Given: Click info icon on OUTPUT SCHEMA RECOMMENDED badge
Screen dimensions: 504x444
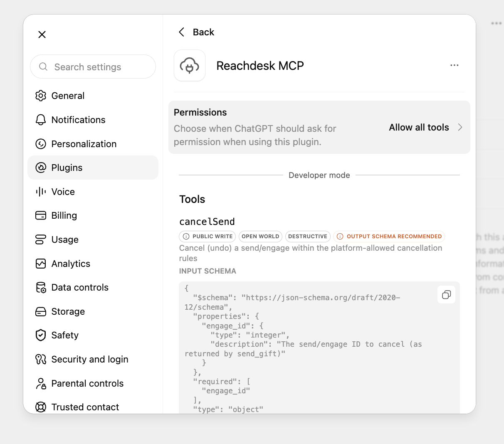Looking at the screenshot, I should click(x=340, y=237).
